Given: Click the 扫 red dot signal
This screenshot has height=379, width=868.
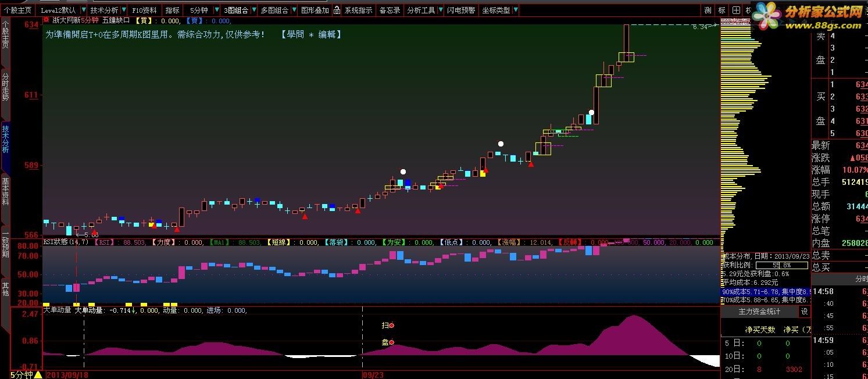Looking at the screenshot, I should pyautogui.click(x=391, y=326).
